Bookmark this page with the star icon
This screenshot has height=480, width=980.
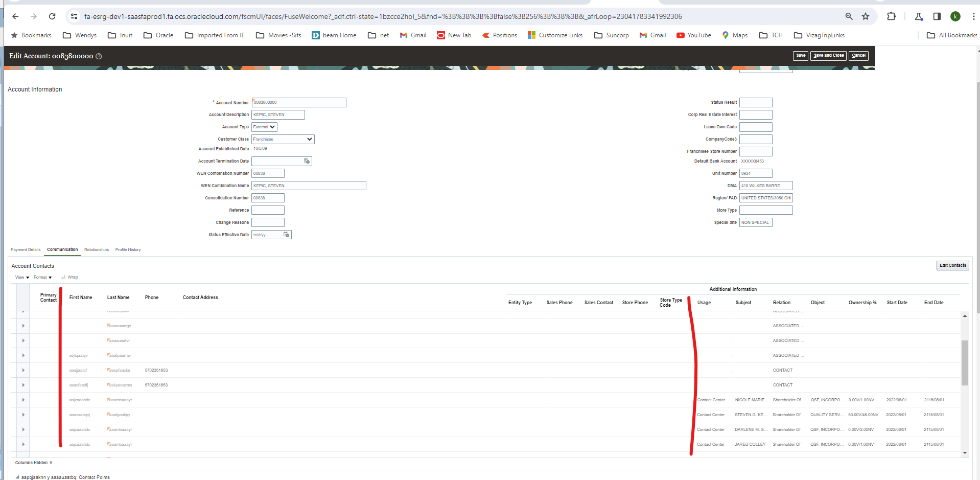click(866, 16)
